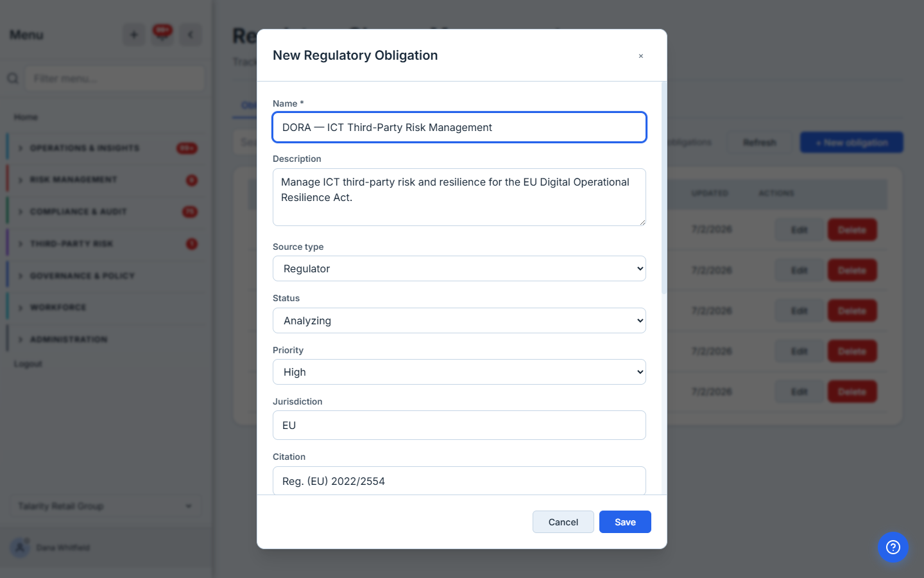Click the Updated column header
The height and width of the screenshot is (578, 924).
(x=710, y=193)
